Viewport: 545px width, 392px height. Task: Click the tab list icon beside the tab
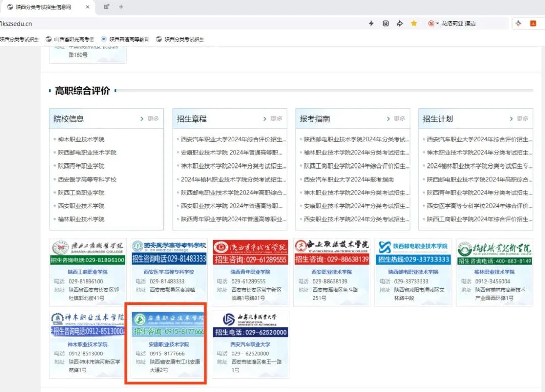point(106,7)
